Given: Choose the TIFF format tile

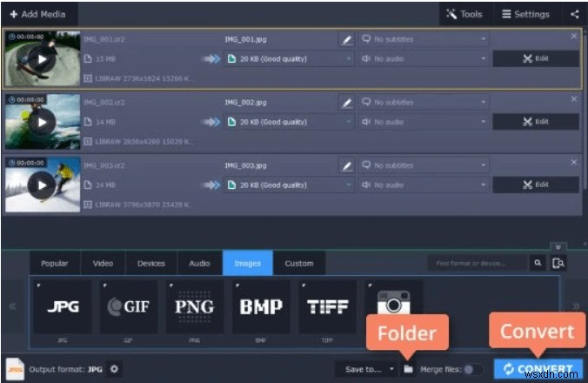Looking at the screenshot, I should pos(327,306).
